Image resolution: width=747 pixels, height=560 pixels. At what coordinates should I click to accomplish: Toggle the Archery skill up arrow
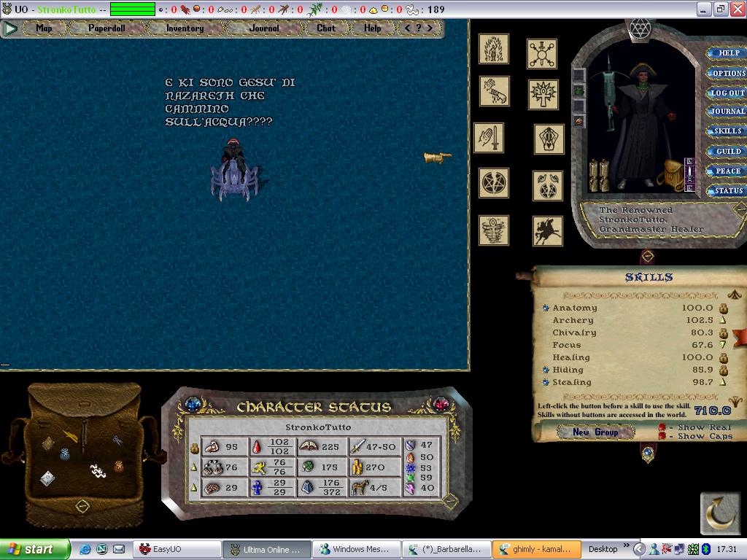[x=724, y=321]
